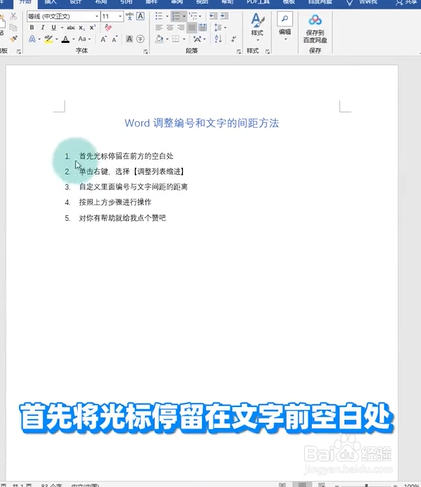Toggle subscript formatting

pos(82,28)
